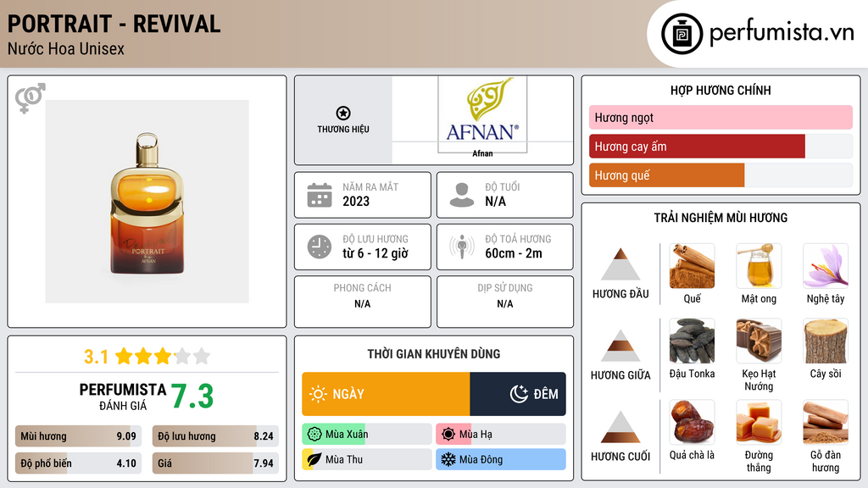Viewport: 868px width, 488px height.
Task: Click the Mùa Xuân season bar
Action: pos(366,435)
